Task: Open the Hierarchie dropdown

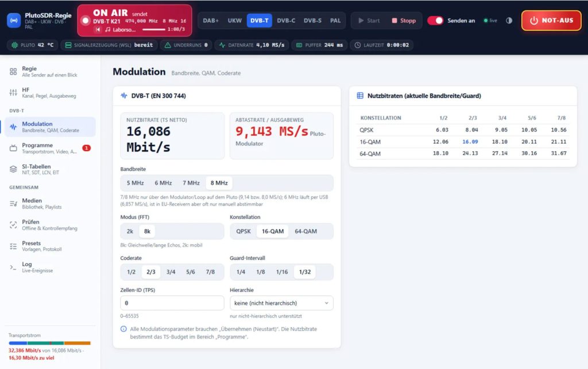Action: point(281,303)
